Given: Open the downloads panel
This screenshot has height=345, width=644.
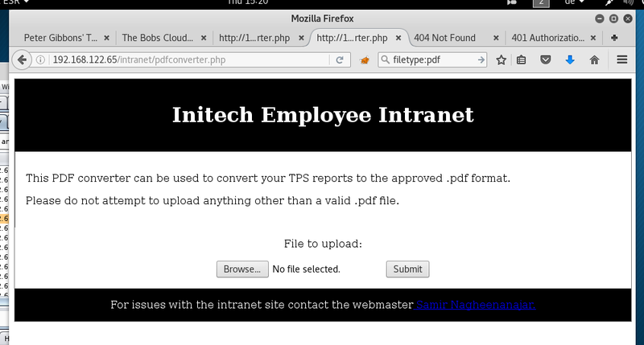Looking at the screenshot, I should click(569, 60).
